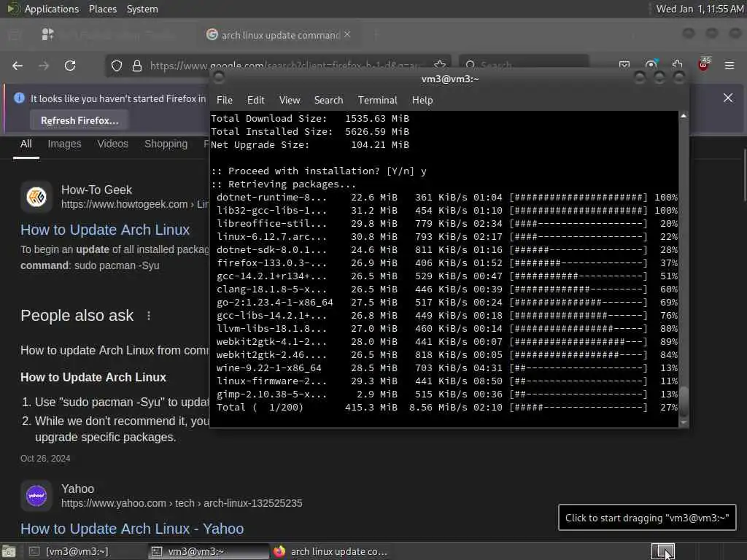
Task: Click the Total Download Size line
Action: pos(310,119)
